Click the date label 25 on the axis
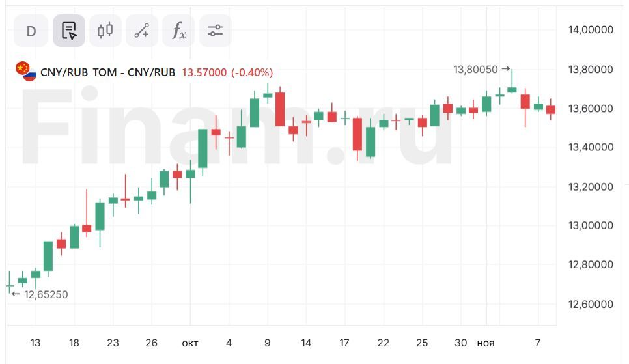629x364 pixels. 422,343
